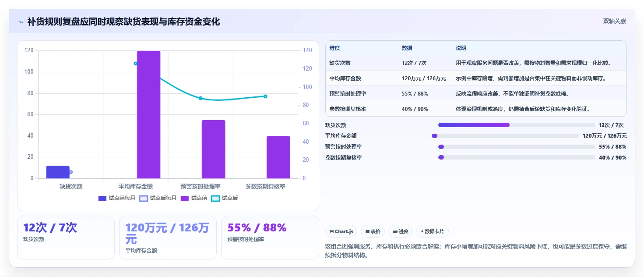
Task: Toggle the purple 试点前 legend entry
Action: (x=194, y=198)
